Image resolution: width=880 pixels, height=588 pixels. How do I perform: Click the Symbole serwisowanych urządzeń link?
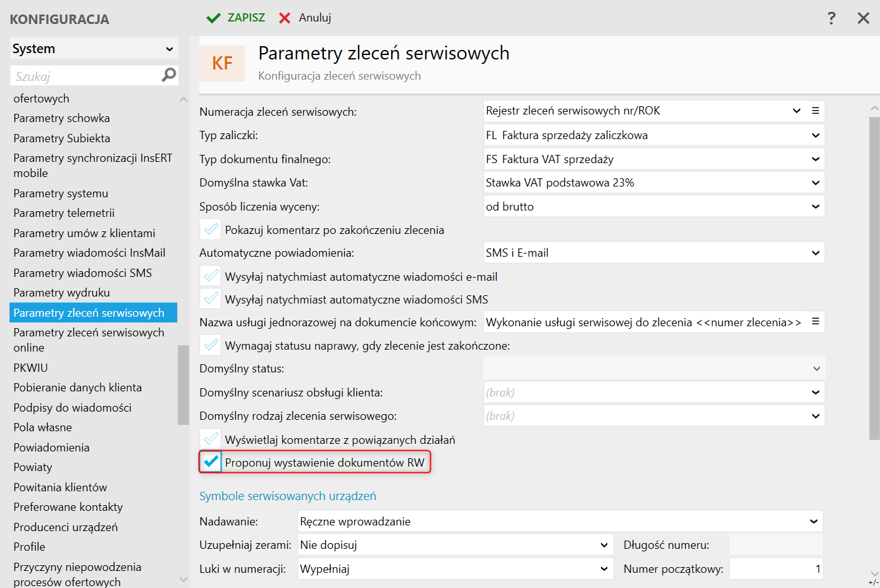tap(288, 496)
